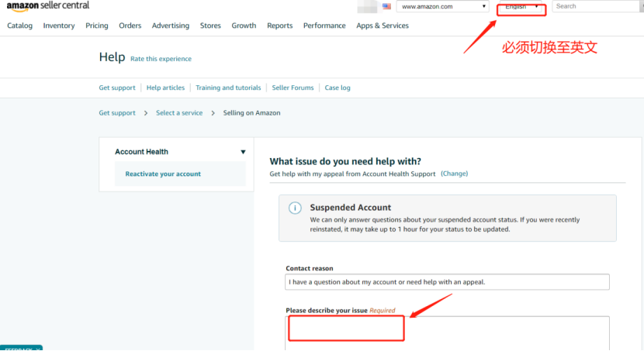Open the Pricing menu

click(97, 26)
